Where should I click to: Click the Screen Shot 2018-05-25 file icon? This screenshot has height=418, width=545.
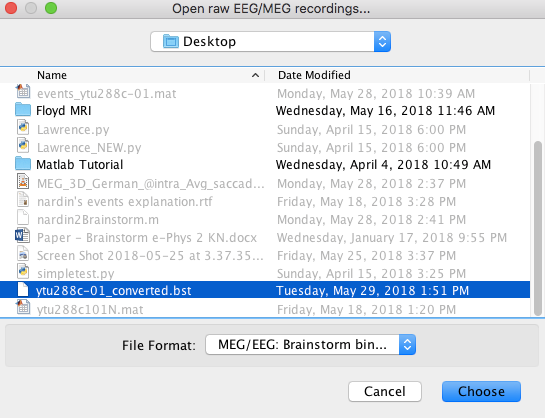coord(23,254)
